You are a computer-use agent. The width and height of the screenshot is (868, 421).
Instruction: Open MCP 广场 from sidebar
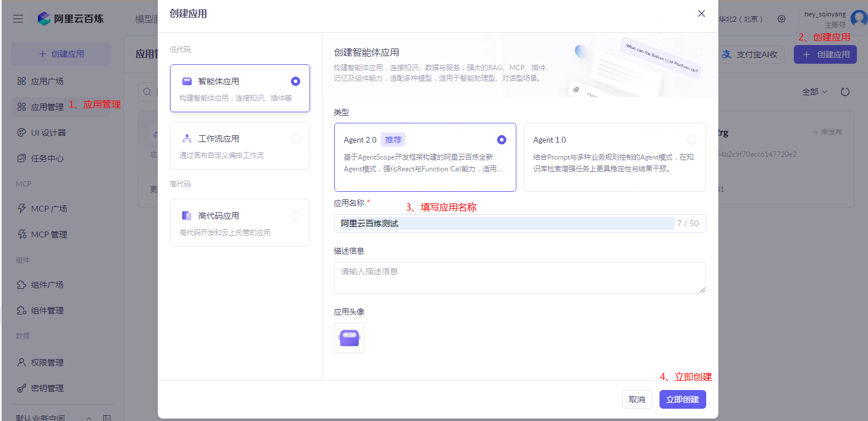click(x=48, y=208)
